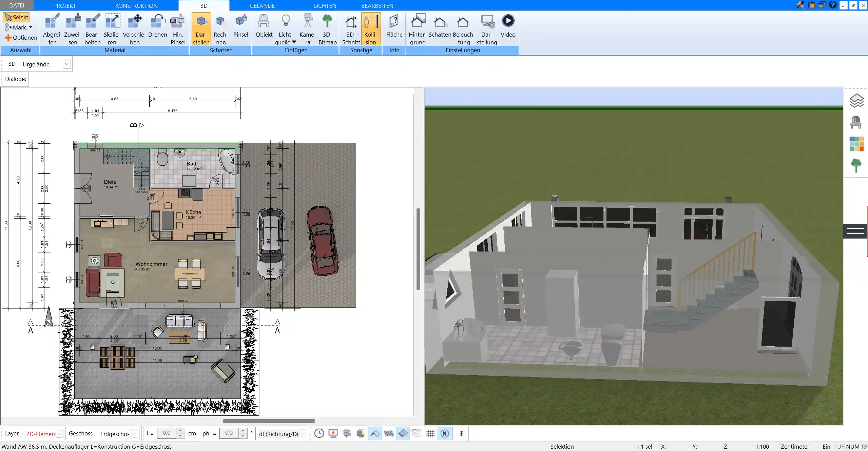Click the Optionen button
The image size is (868, 451).
(x=21, y=38)
